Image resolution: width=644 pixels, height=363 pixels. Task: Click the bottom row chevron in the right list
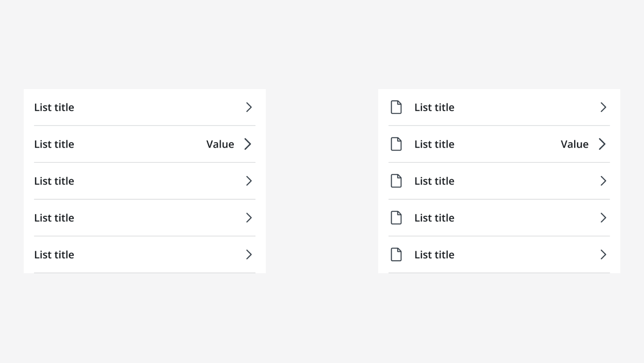603,254
